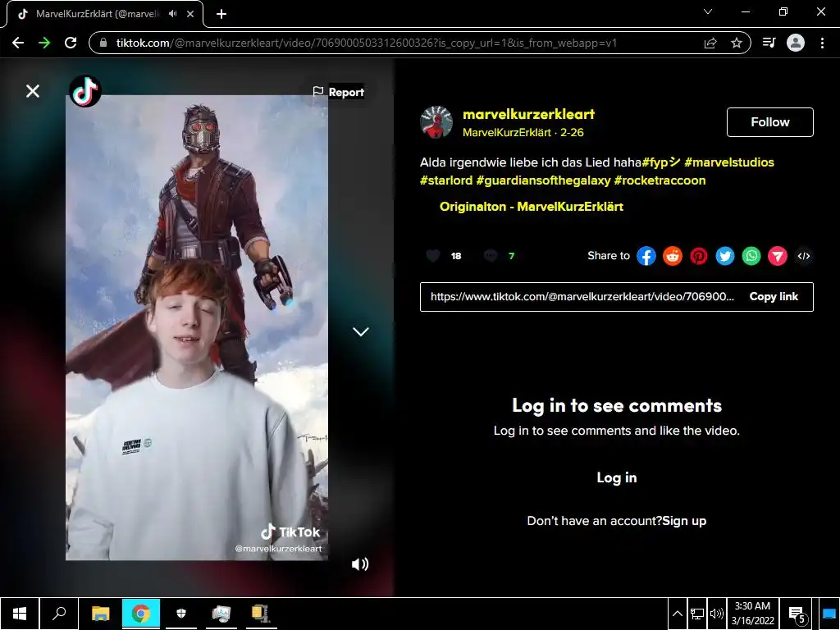
Task: Open a new browser tab
Action: [x=221, y=14]
